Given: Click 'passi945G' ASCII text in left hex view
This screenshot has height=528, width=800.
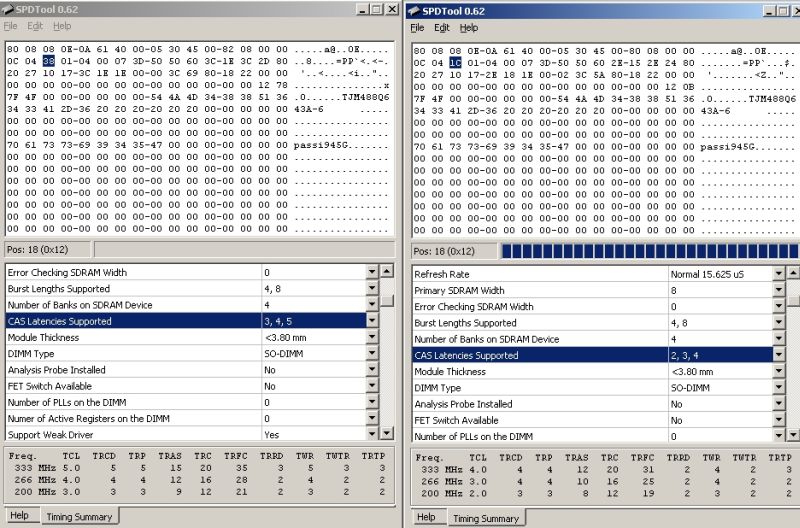Looking at the screenshot, I should (x=320, y=145).
